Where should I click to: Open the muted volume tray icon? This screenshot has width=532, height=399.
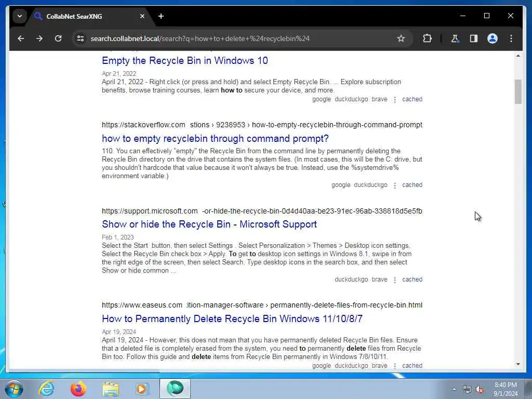[480, 390]
